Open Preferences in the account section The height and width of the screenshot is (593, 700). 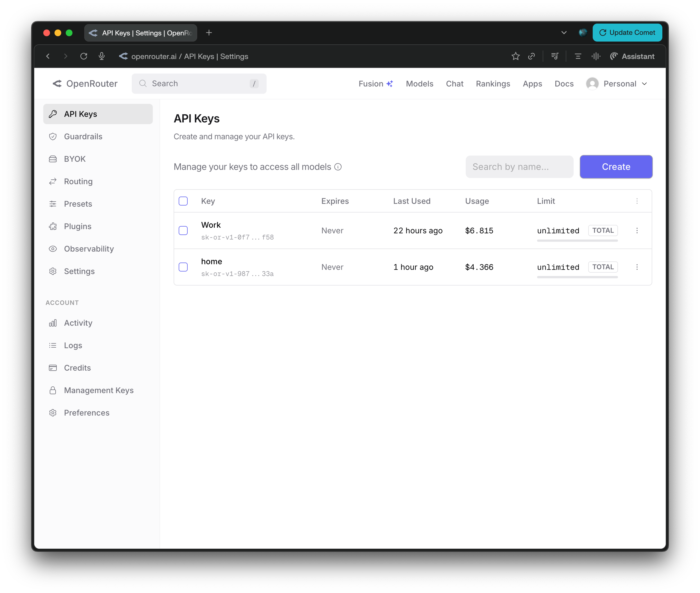98,413
